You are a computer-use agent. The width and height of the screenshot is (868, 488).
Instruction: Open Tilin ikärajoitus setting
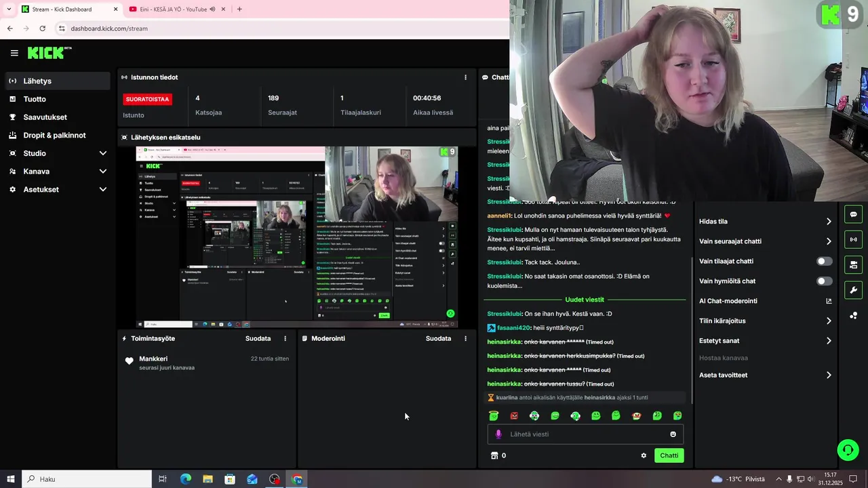pyautogui.click(x=766, y=321)
